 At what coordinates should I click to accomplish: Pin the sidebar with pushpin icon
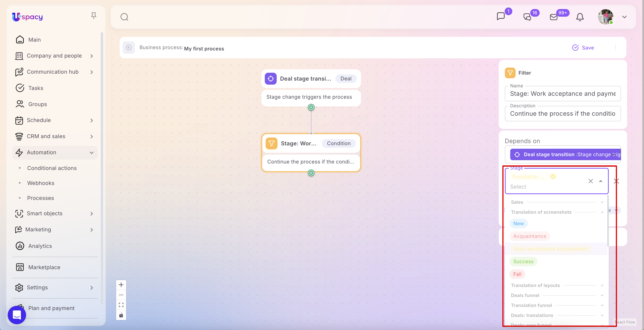click(x=94, y=16)
